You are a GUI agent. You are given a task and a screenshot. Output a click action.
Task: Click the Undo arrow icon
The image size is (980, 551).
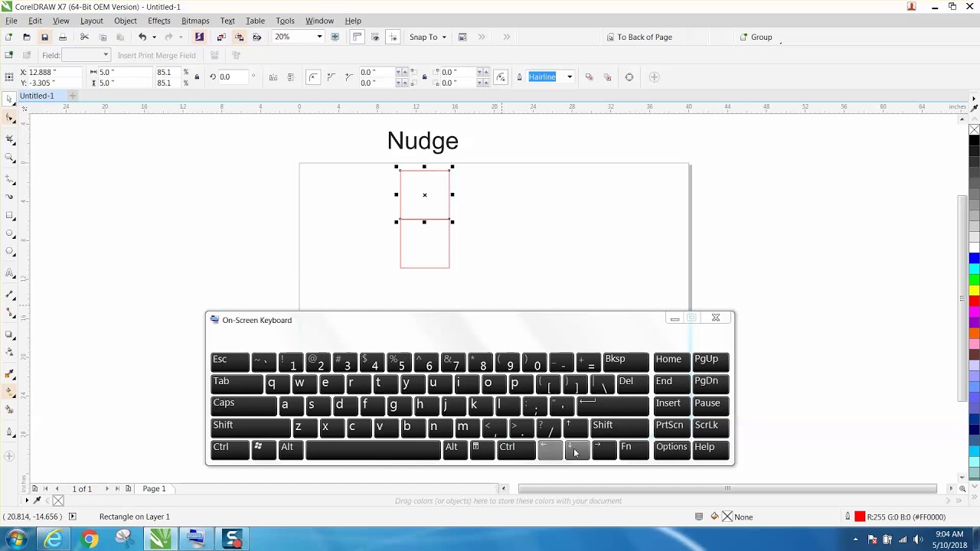(x=142, y=37)
